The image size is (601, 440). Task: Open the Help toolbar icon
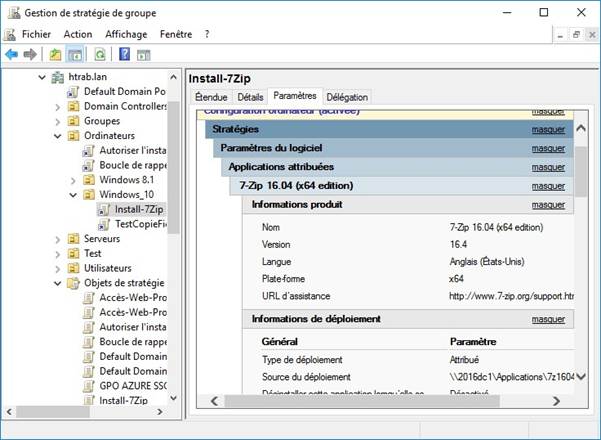(x=125, y=54)
